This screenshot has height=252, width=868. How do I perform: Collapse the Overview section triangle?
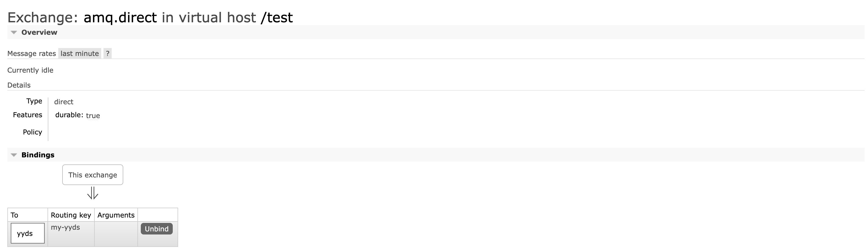point(14,32)
